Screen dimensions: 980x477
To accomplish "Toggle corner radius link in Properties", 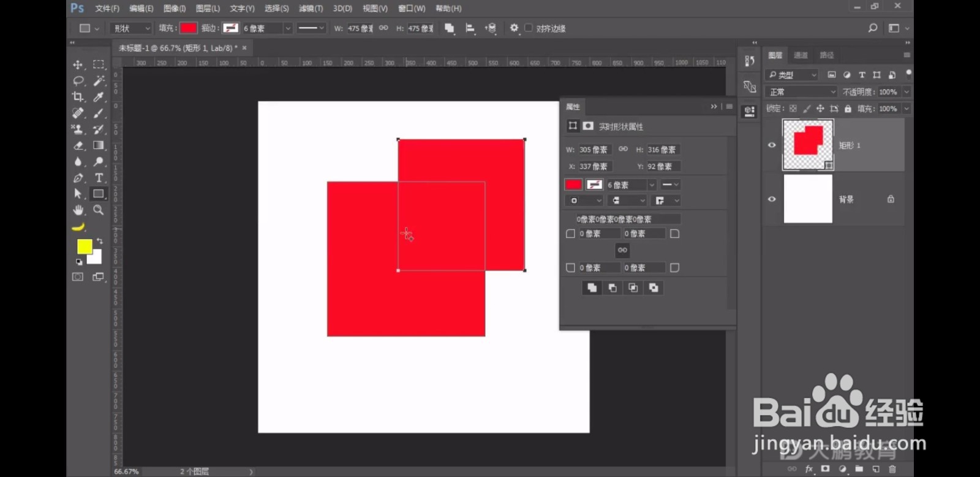I will [622, 250].
